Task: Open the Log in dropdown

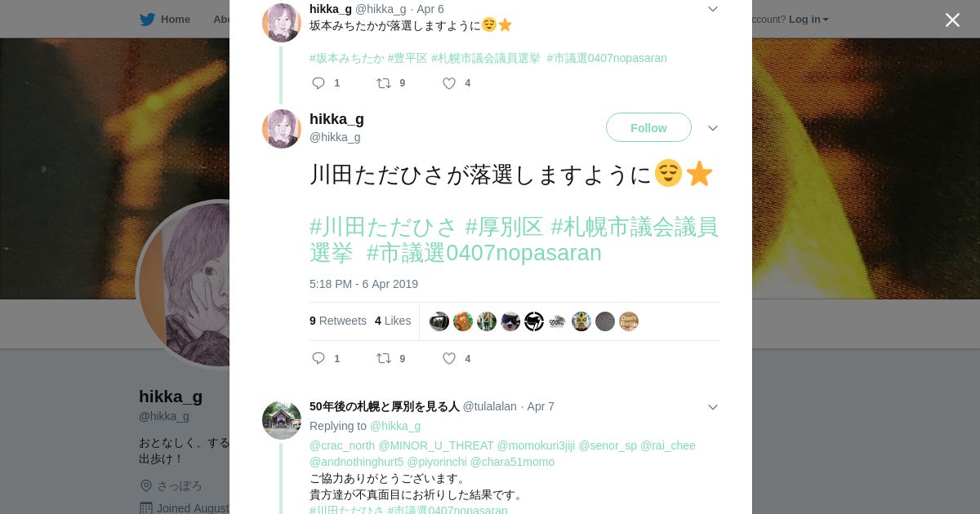Action: point(808,19)
